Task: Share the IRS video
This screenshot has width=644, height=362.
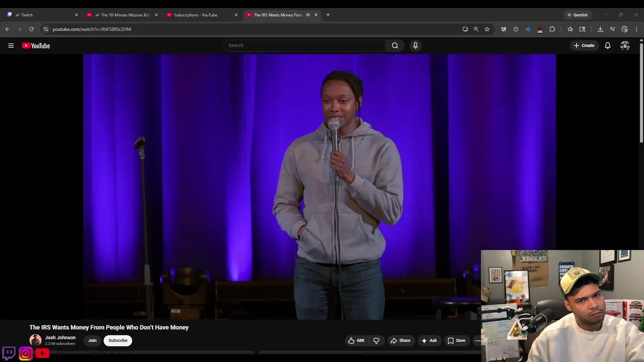Action: tap(400, 340)
